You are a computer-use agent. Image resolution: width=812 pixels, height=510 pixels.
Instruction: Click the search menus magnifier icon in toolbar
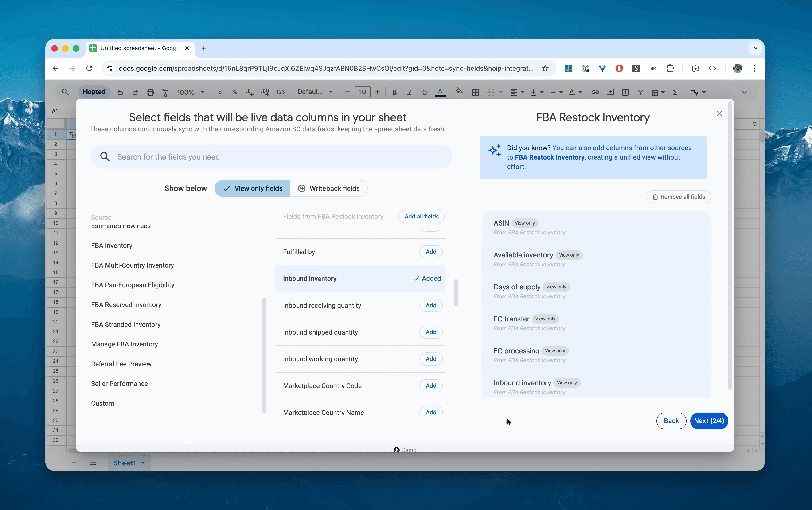pos(65,92)
